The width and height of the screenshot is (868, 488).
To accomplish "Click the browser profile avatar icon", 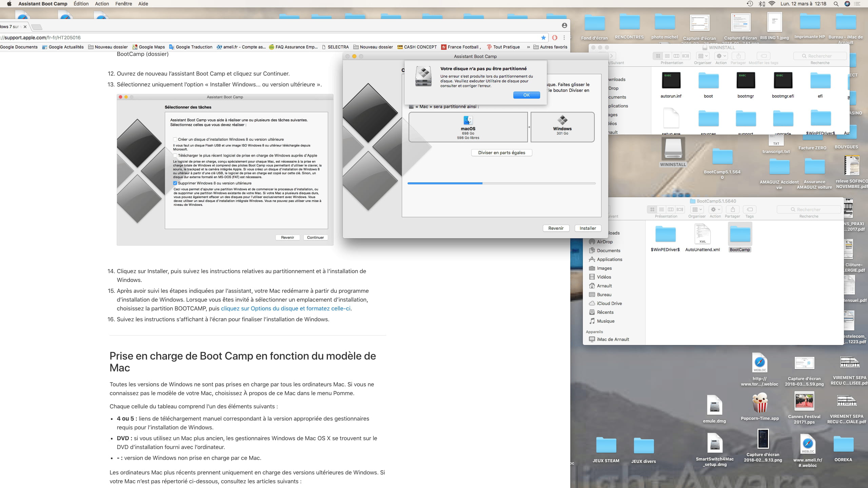I will point(564,25).
